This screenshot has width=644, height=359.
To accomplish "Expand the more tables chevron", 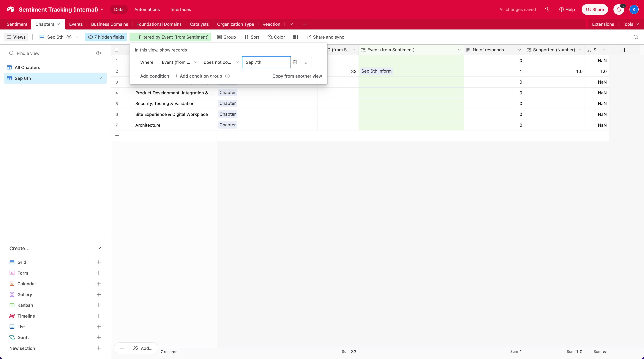I will [291, 24].
